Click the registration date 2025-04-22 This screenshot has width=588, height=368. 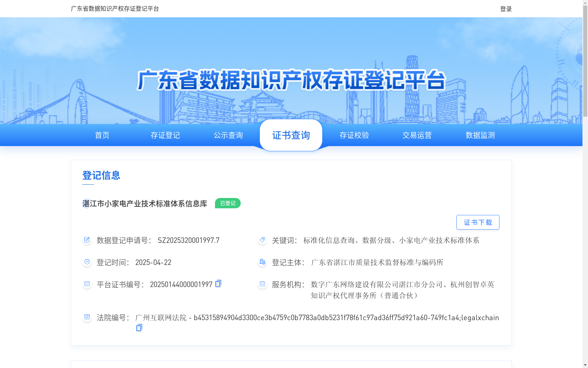(153, 262)
